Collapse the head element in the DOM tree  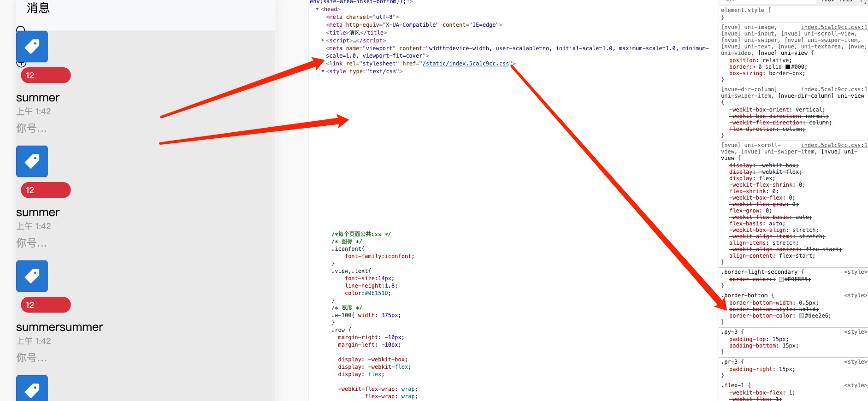tap(317, 9)
